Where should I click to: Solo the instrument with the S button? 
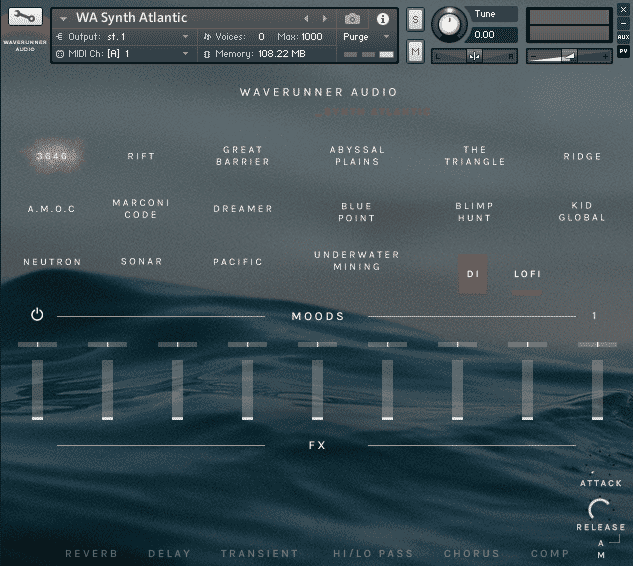pyautogui.click(x=415, y=19)
